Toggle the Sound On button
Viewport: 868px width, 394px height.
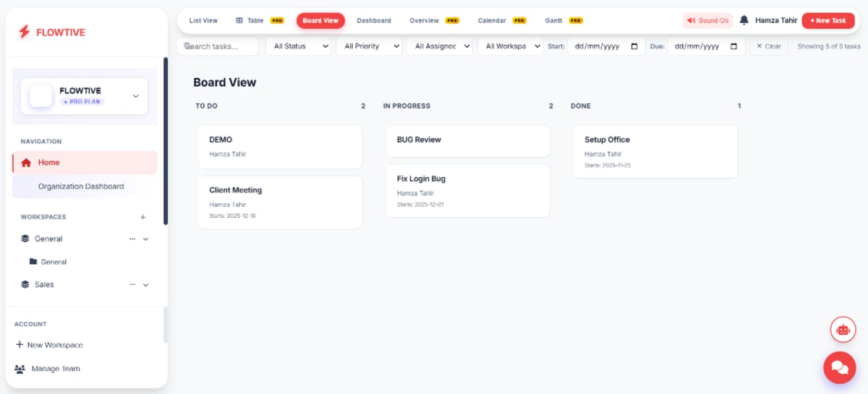click(707, 20)
